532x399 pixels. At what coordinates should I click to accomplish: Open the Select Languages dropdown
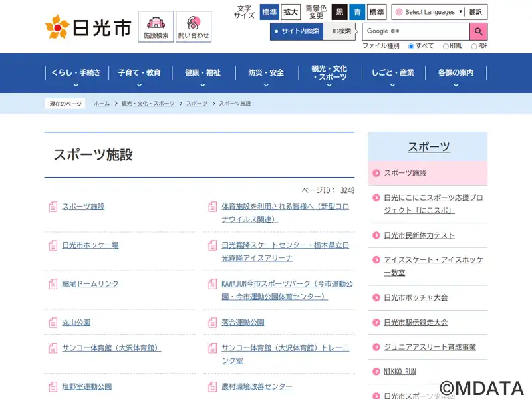pyautogui.click(x=428, y=12)
